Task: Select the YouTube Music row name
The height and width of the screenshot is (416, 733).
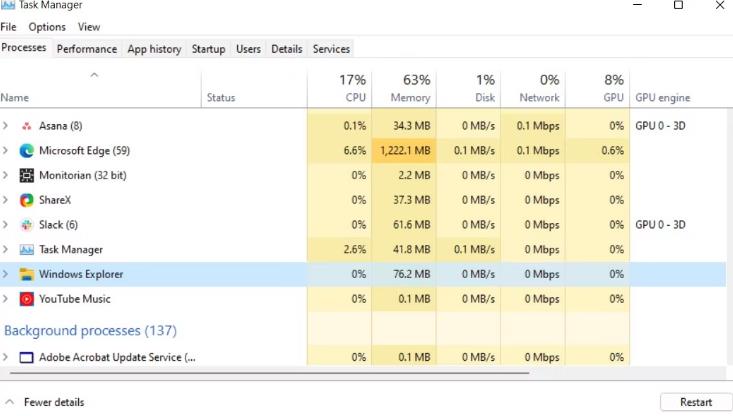Action: [x=75, y=299]
